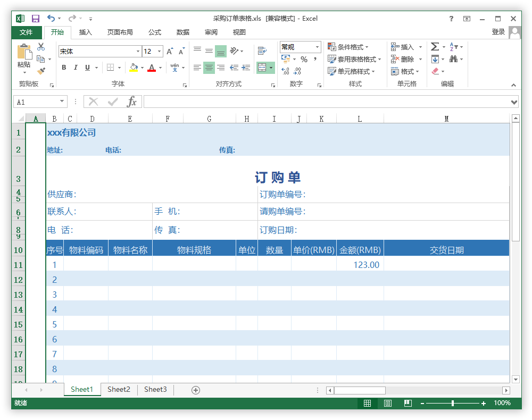
Task: Click the 登录 sign-in link
Action: [x=498, y=32]
